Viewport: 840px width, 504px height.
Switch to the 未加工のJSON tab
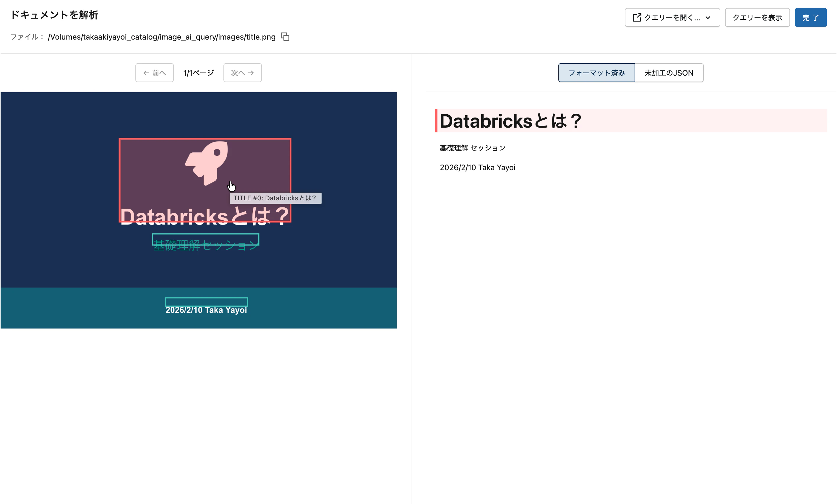pos(669,73)
